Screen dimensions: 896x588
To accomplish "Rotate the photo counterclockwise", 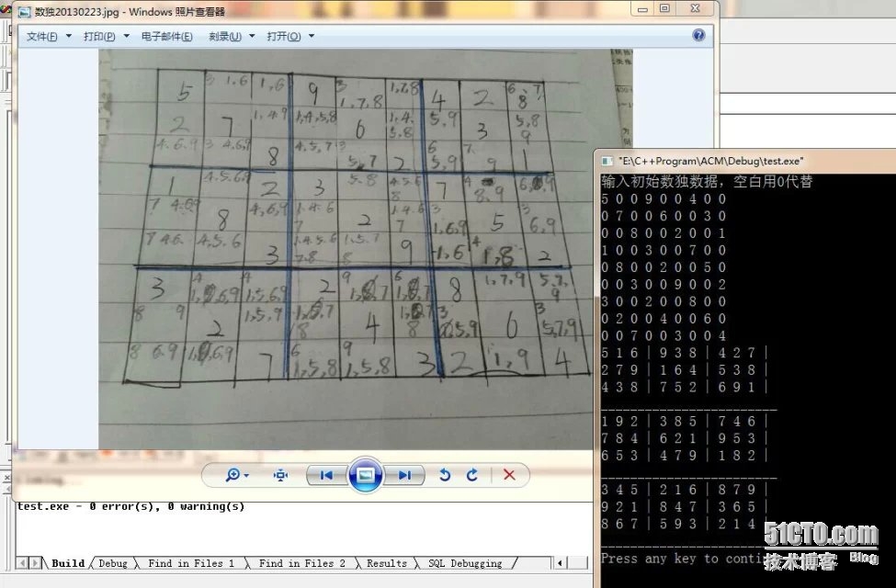I will click(445, 475).
